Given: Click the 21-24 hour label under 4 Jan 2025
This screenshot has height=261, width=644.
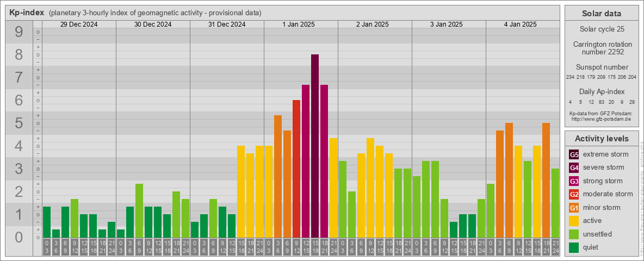Looking at the screenshot, I should 555,247.
